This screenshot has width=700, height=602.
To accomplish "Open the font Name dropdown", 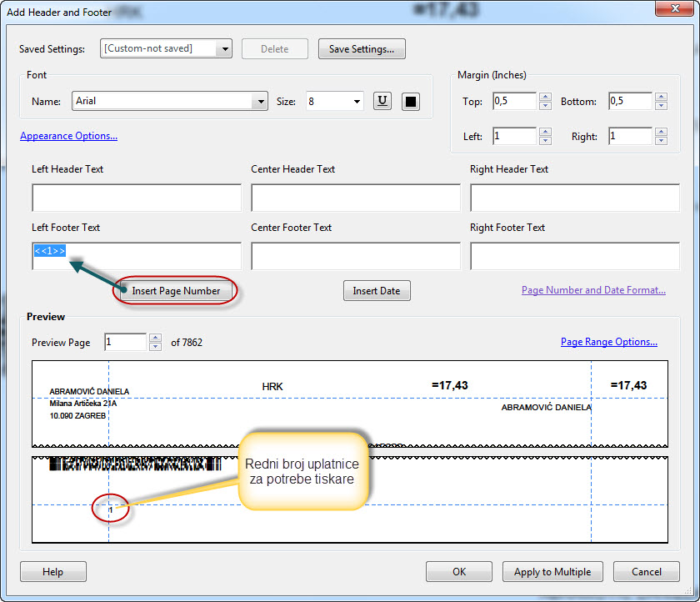I will coord(259,102).
